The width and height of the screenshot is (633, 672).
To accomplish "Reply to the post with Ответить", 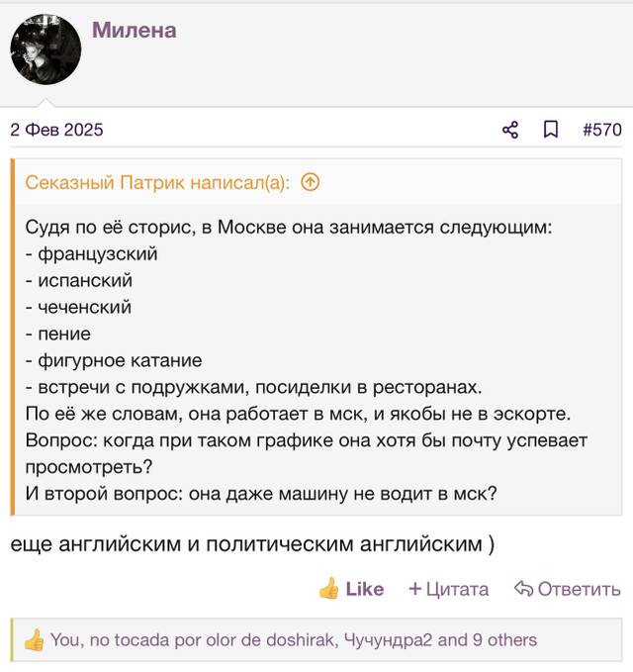I will pos(568,589).
